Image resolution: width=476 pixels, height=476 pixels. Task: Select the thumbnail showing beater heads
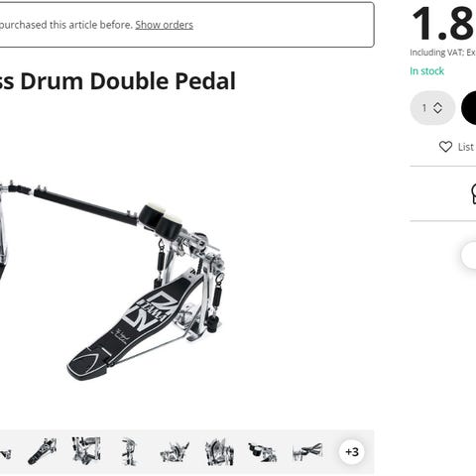263,451
